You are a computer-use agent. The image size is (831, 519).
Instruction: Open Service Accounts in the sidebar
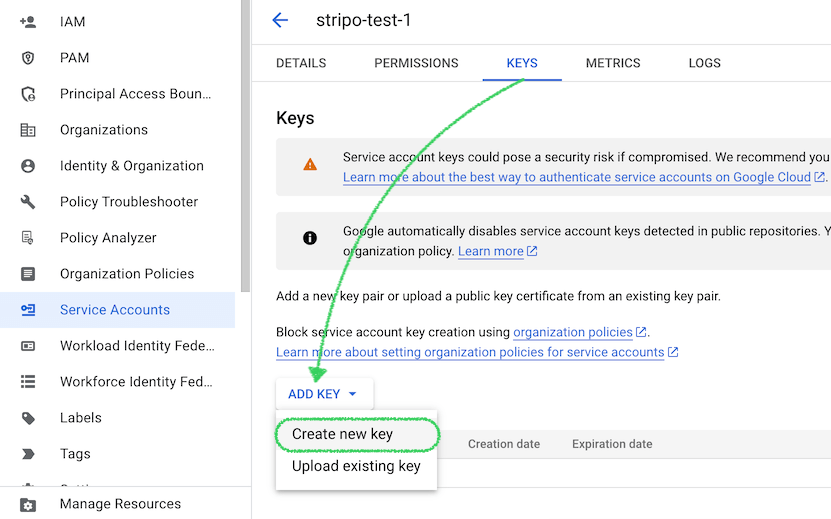pos(115,310)
